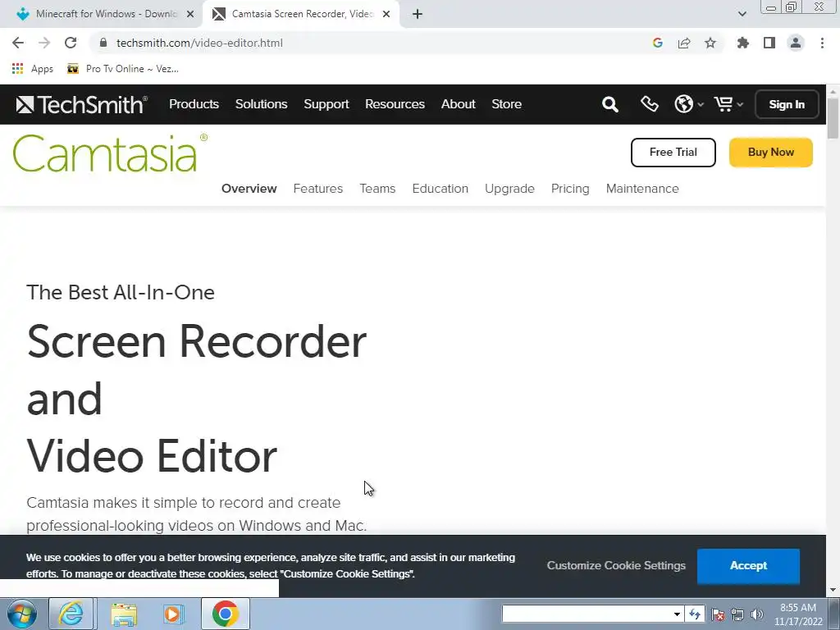Go back with the browser back arrow

coord(18,43)
